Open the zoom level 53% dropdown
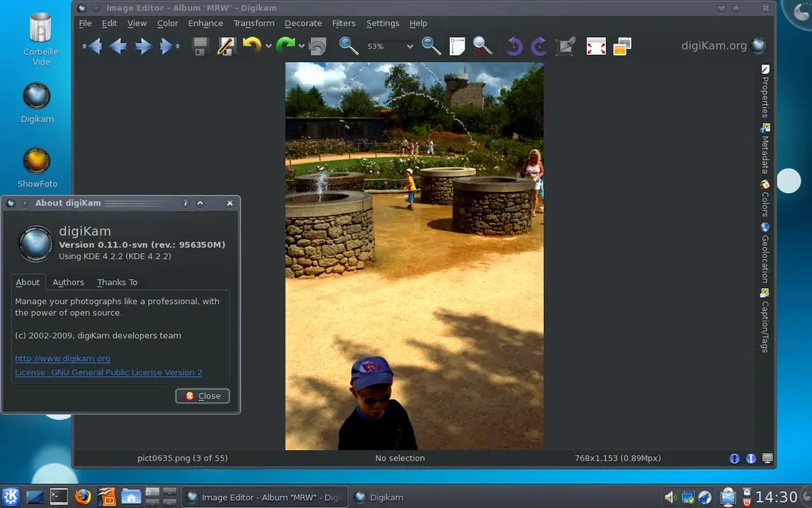 pos(409,47)
